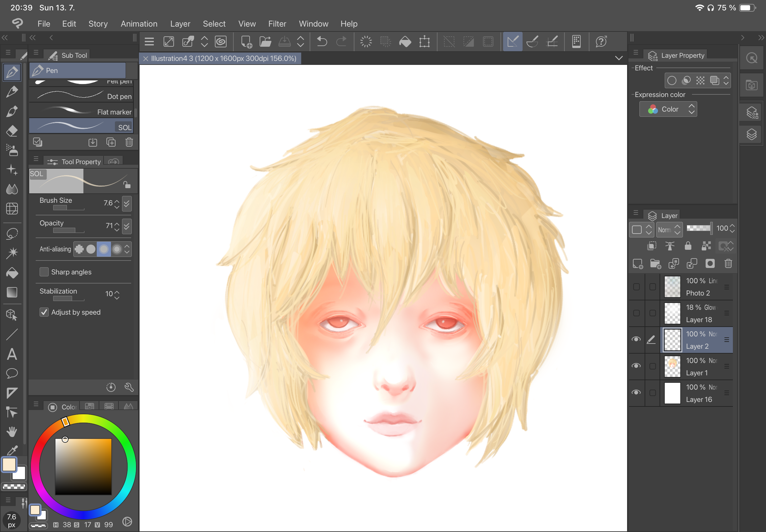
Task: Select the Pen tool in left toolbar
Action: [x=12, y=72]
